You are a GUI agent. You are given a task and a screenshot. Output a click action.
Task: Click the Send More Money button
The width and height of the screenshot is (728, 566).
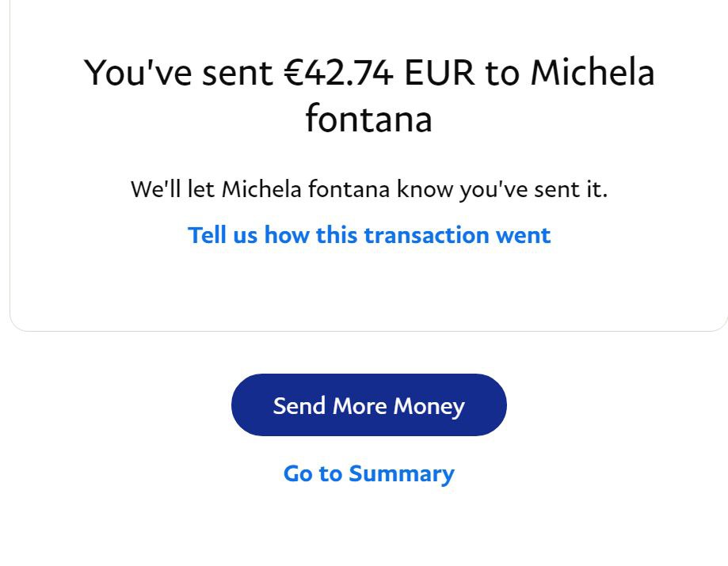coord(368,405)
